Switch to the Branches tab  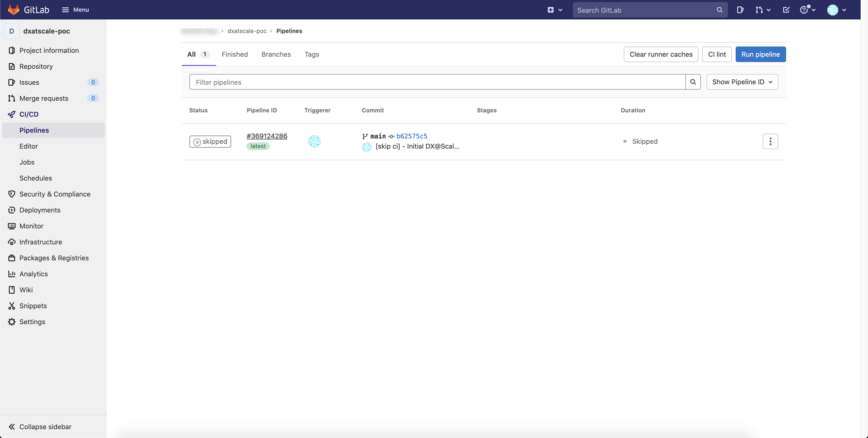pos(276,54)
